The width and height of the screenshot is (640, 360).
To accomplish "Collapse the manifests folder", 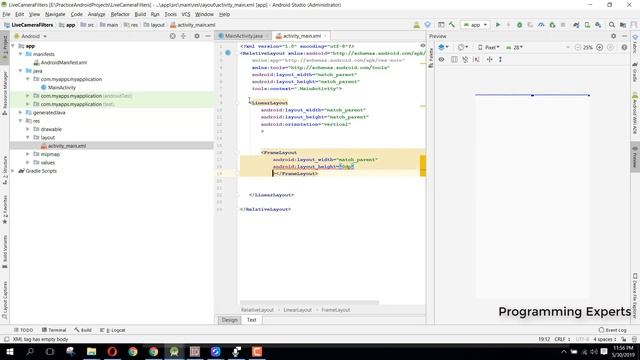I will pos(20,54).
